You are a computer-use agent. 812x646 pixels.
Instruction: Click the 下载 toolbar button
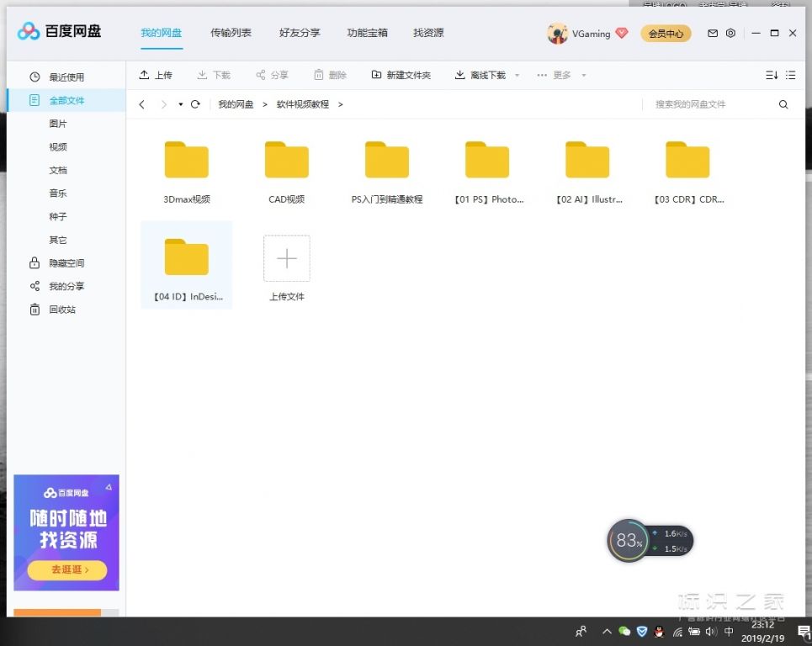tap(214, 76)
